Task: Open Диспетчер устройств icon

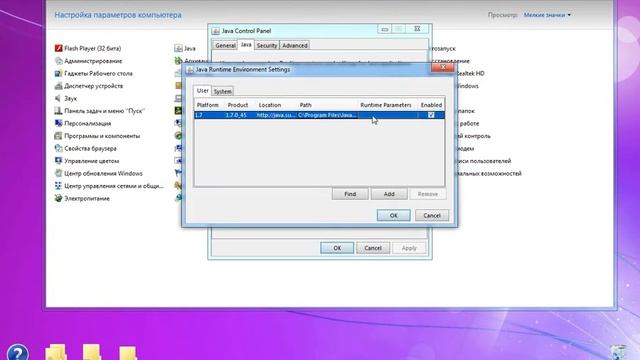Action: coord(58,86)
